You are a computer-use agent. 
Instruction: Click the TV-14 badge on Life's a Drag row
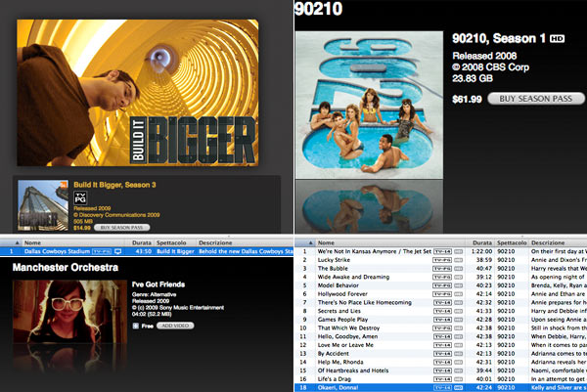[442, 377]
